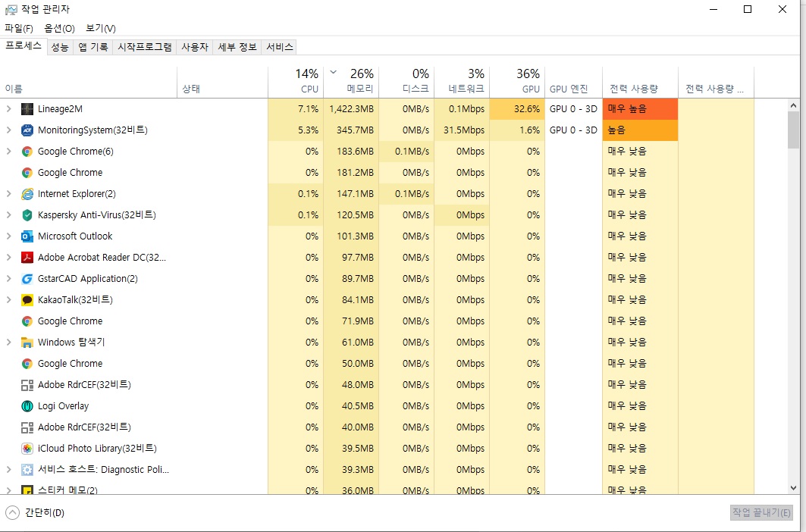Click the Google Chrome(6) icon
The width and height of the screenshot is (806, 532).
pyautogui.click(x=27, y=152)
